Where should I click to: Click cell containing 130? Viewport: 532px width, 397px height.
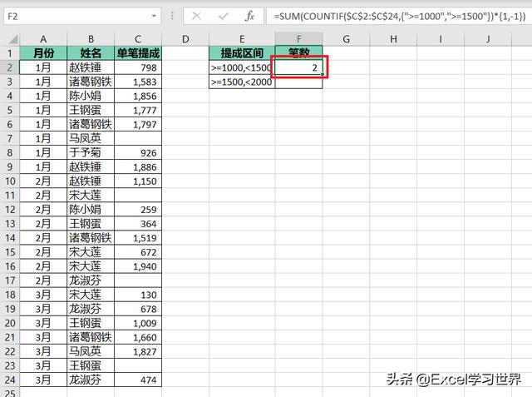[138, 295]
